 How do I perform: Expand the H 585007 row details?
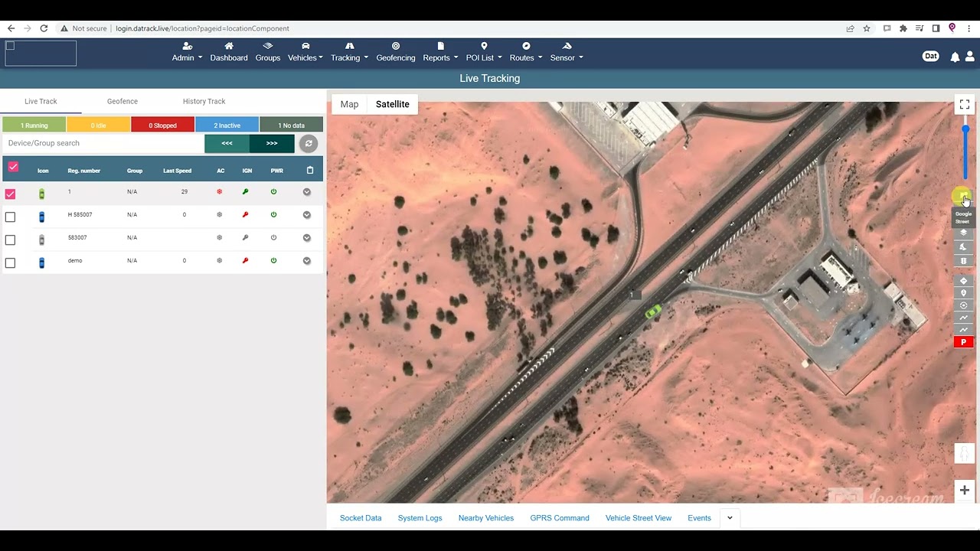pos(307,215)
